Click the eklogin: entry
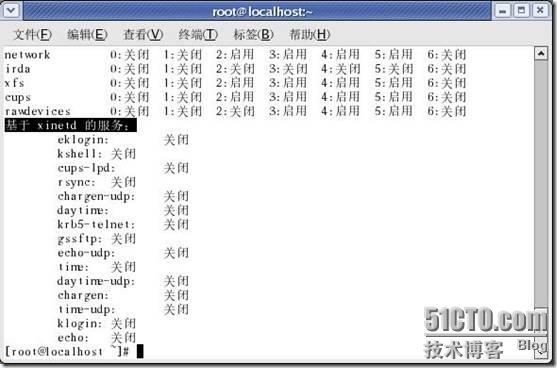Image resolution: width=557 pixels, height=368 pixels. pos(83,140)
